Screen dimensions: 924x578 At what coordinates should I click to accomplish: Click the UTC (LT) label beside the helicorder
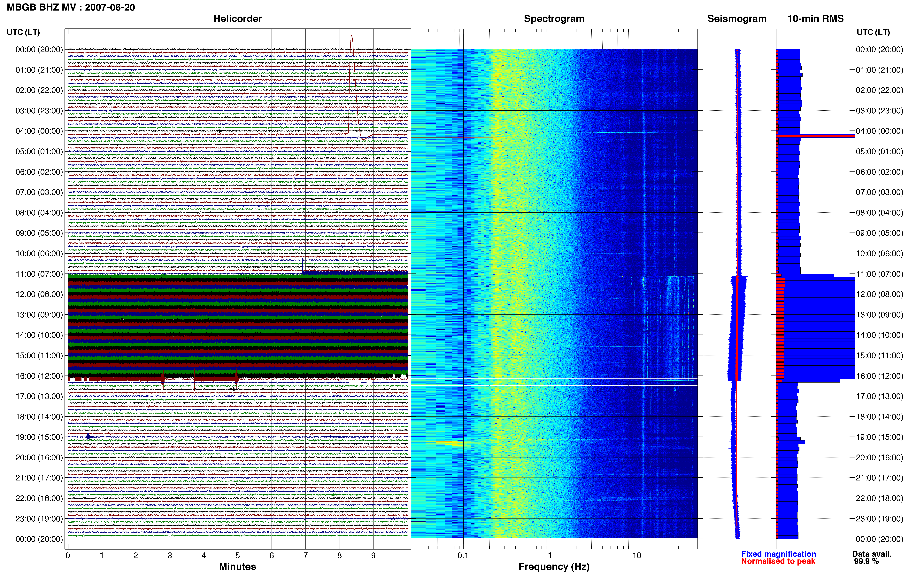coord(23,33)
